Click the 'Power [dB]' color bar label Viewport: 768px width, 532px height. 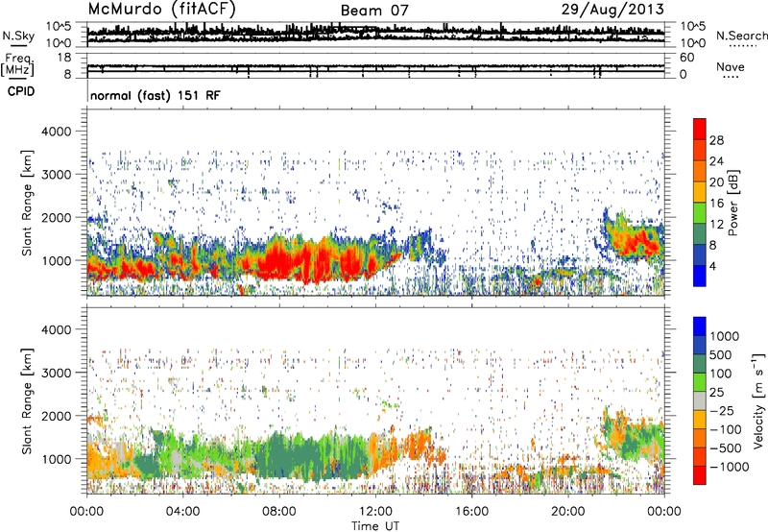733,203
